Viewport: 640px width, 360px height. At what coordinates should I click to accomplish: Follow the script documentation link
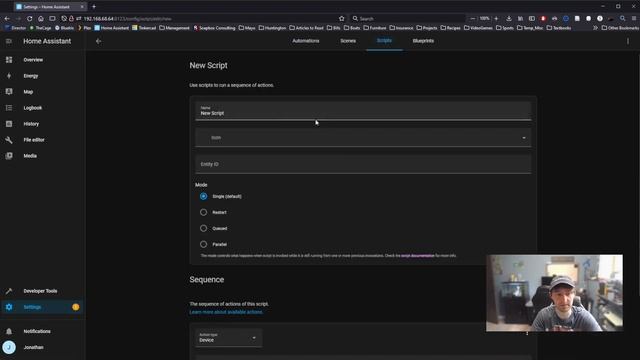pyautogui.click(x=418, y=256)
